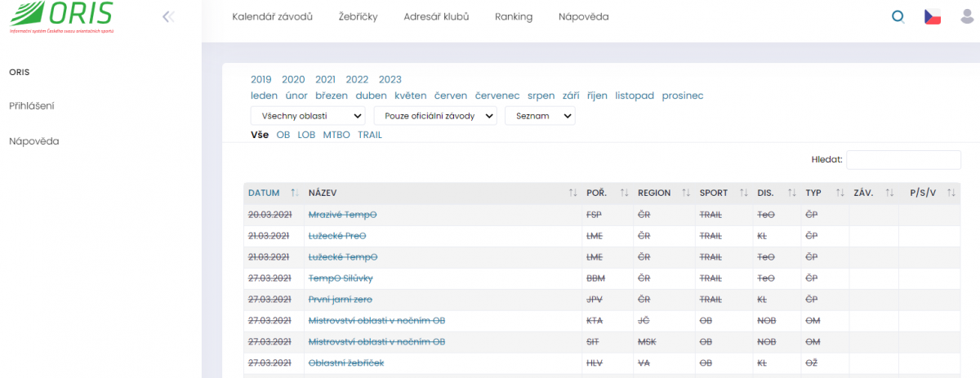Open Ranking in top menu
The image size is (980, 378).
(514, 16)
